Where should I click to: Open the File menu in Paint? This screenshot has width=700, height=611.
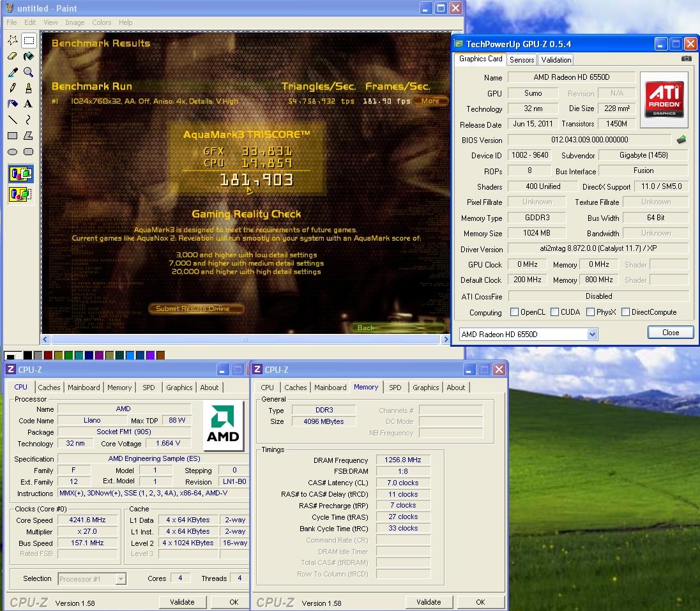point(11,22)
